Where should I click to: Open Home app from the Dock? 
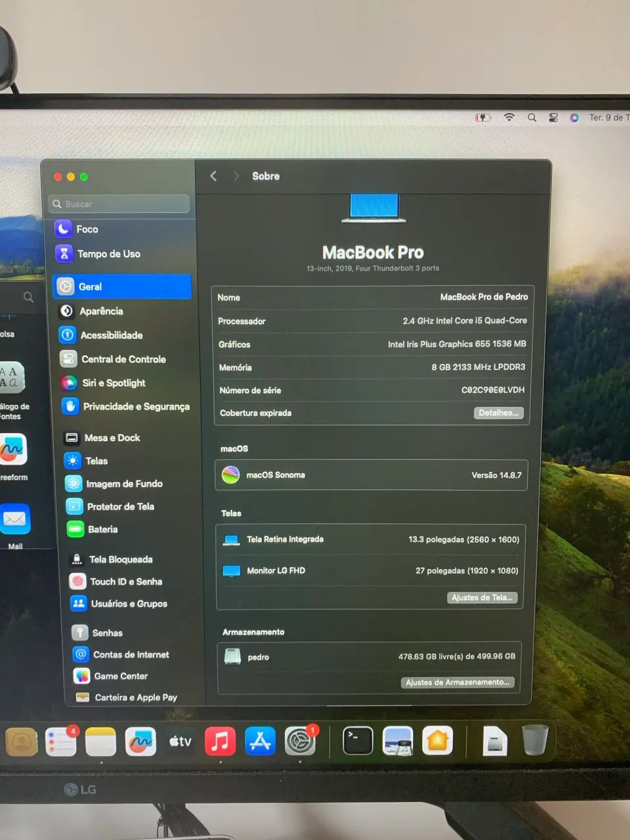(x=438, y=741)
